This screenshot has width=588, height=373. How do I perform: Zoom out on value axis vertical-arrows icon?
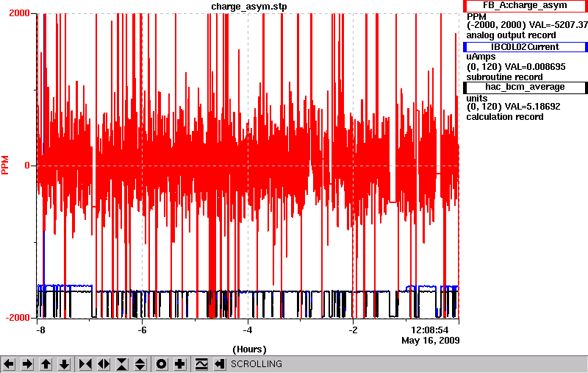pos(140,364)
